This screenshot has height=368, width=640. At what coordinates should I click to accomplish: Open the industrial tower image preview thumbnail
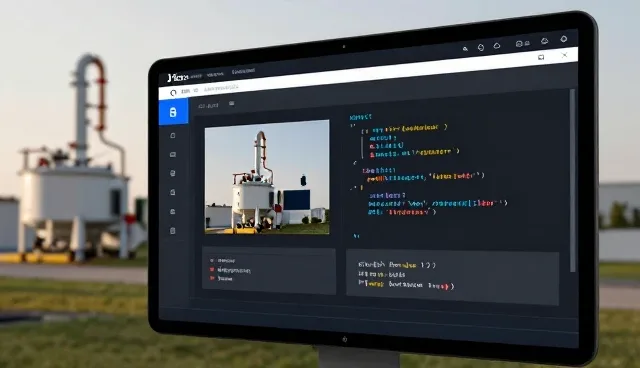[267, 177]
